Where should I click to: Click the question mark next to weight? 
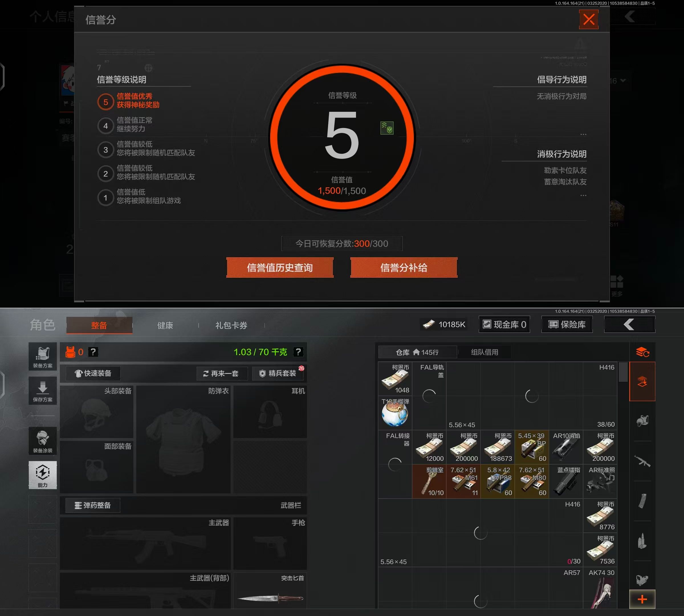[298, 352]
